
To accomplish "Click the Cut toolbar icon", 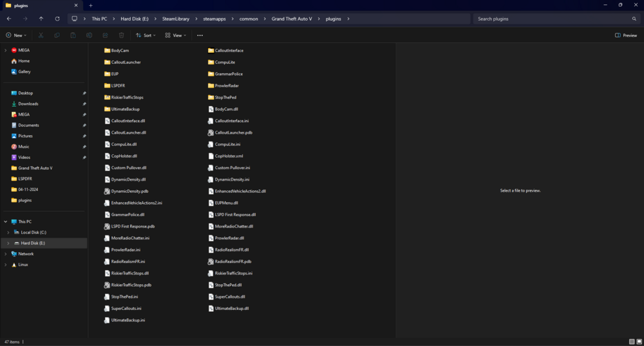I will (x=41, y=35).
